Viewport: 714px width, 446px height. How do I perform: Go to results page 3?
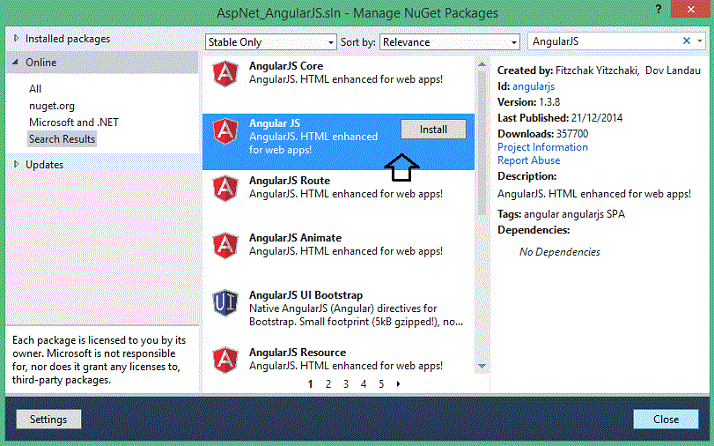pyautogui.click(x=346, y=384)
